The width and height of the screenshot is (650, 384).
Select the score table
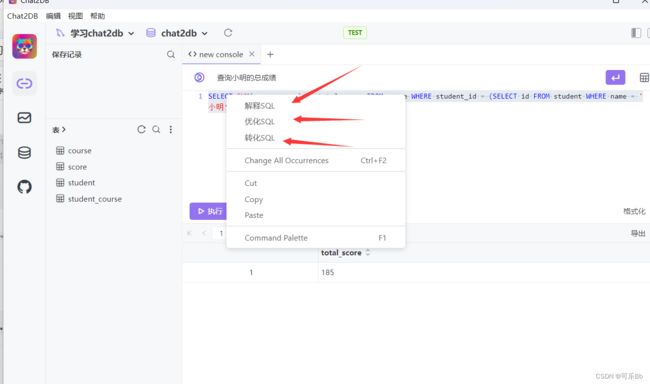pos(77,167)
